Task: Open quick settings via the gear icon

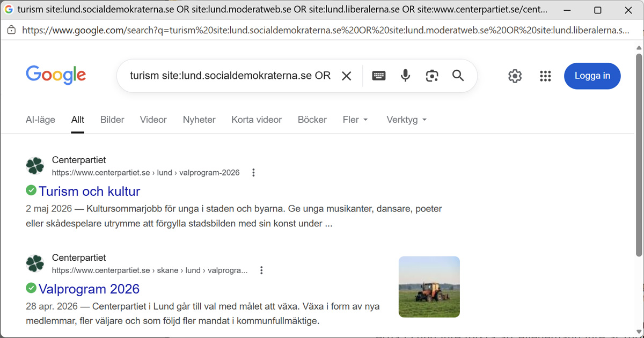Action: pos(515,76)
